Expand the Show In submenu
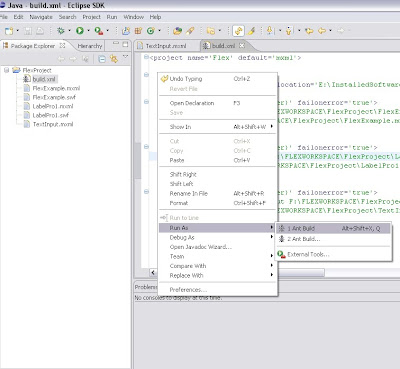The height and width of the screenshot is (369, 400). click(218, 127)
